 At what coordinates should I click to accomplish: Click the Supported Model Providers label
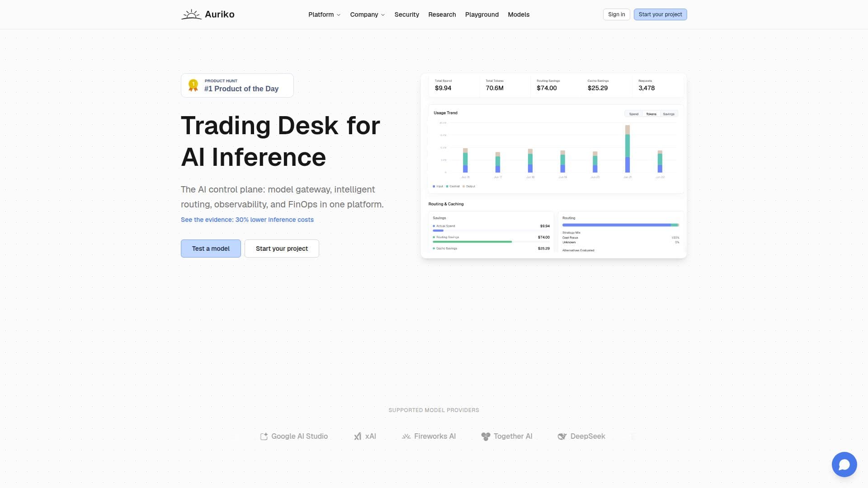[x=434, y=410]
